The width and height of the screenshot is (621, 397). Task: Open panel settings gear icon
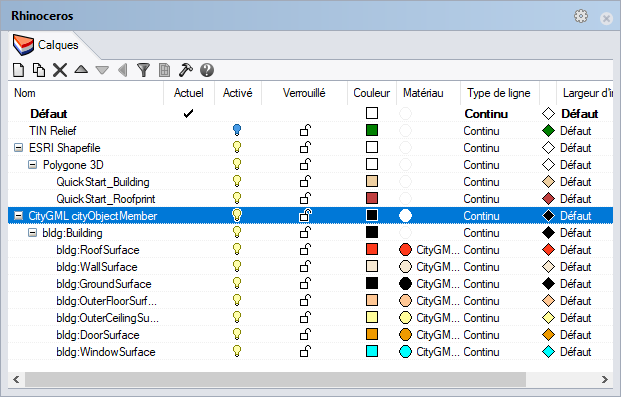pos(581,16)
